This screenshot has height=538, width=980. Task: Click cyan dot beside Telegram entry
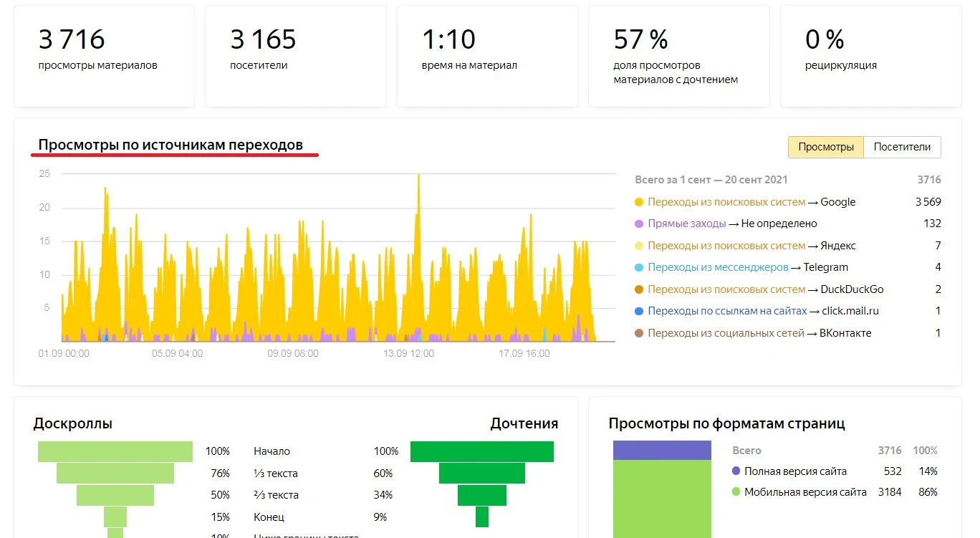(x=639, y=268)
